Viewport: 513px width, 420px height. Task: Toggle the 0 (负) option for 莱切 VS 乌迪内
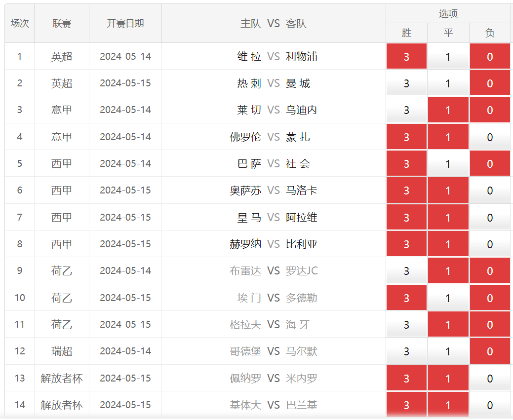[490, 110]
